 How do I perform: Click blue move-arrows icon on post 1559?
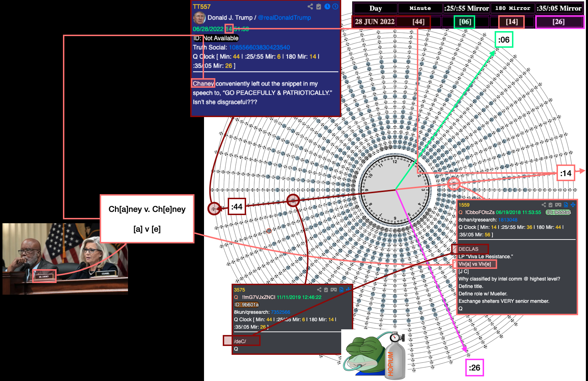(x=573, y=205)
